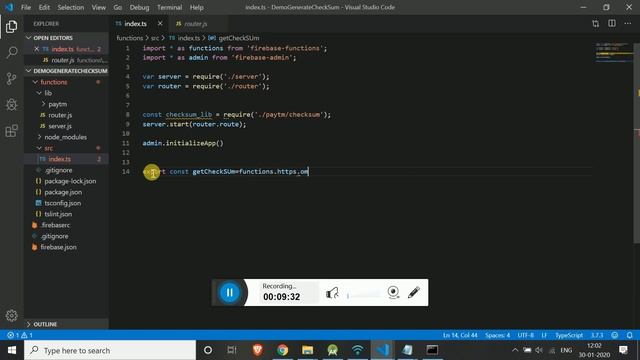
Task: Open the Source Control view
Action: [11, 79]
